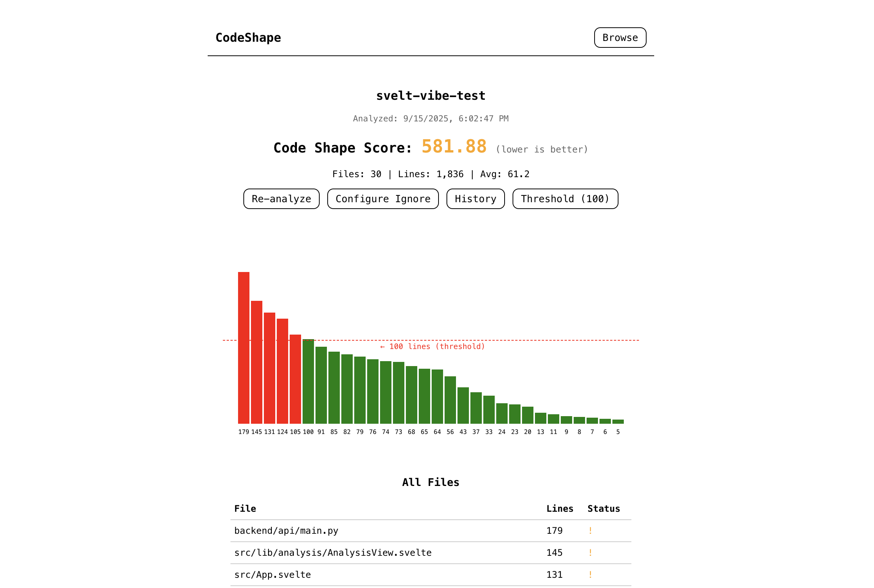Click the score value 581.88
This screenshot has width=874, height=588.
pyautogui.click(x=454, y=146)
